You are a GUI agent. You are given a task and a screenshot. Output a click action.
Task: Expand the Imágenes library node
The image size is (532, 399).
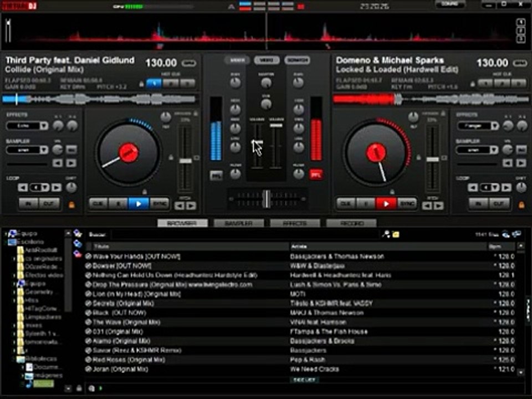click(x=23, y=376)
